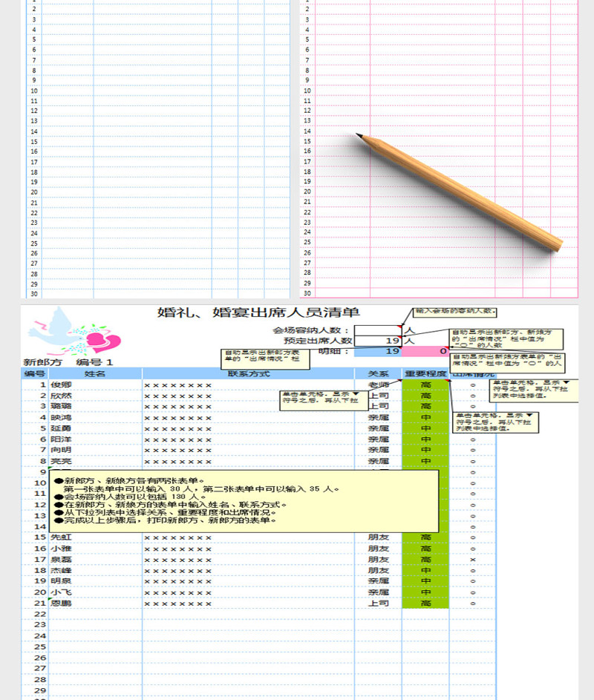594x700 pixels.
Task: Click the yellow instructions note box
Action: (245, 500)
